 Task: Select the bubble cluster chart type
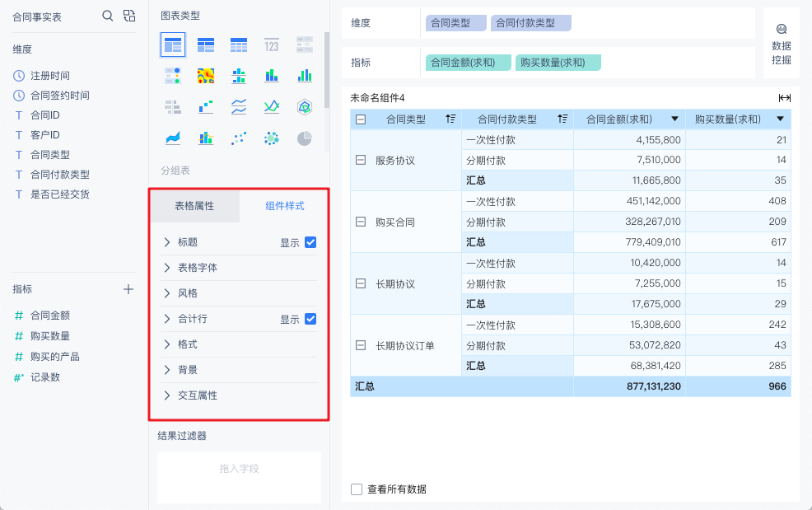(x=272, y=138)
